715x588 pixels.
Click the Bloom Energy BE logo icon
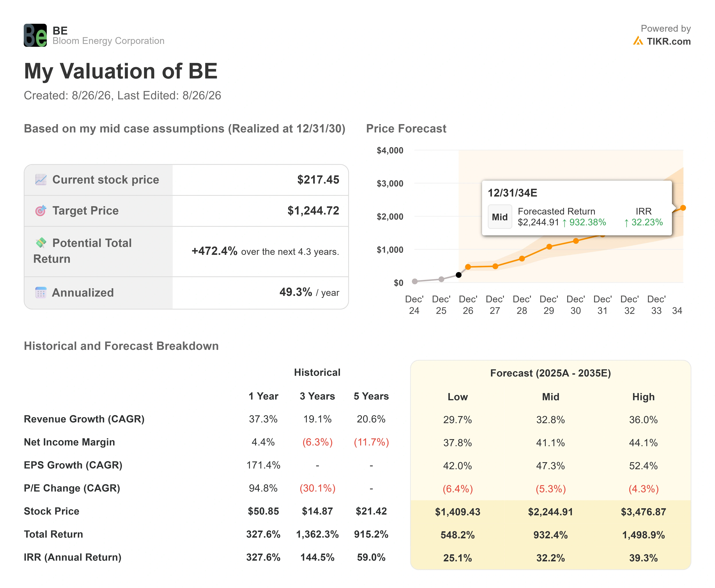pos(35,35)
